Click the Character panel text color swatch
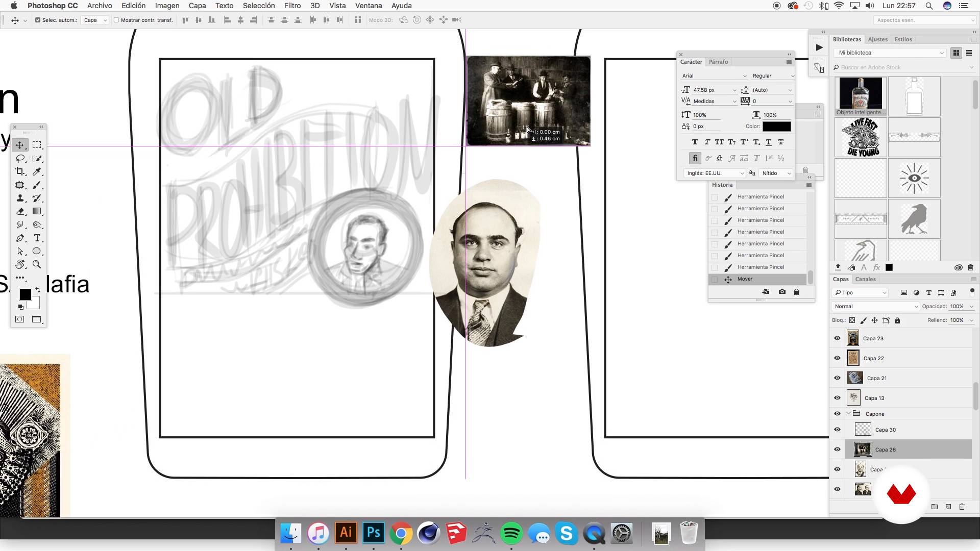The height and width of the screenshot is (551, 980). (x=776, y=127)
